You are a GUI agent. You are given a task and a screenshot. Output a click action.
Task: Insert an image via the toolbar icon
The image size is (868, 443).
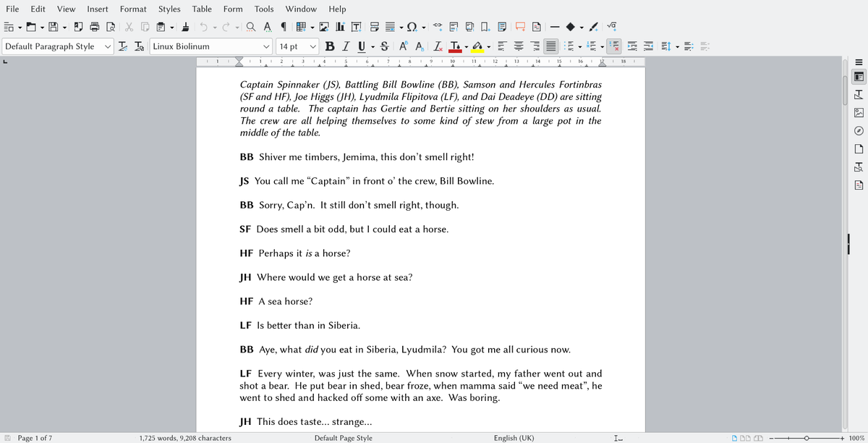323,27
